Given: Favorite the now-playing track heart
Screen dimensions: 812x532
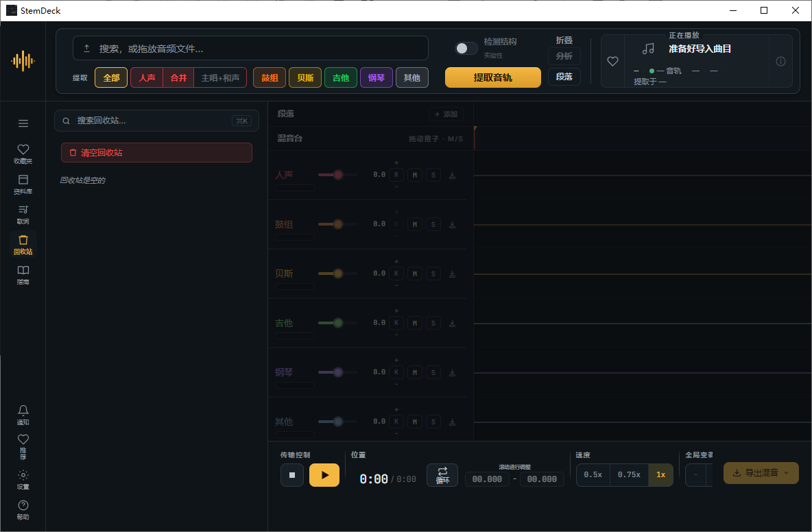Looking at the screenshot, I should 612,61.
